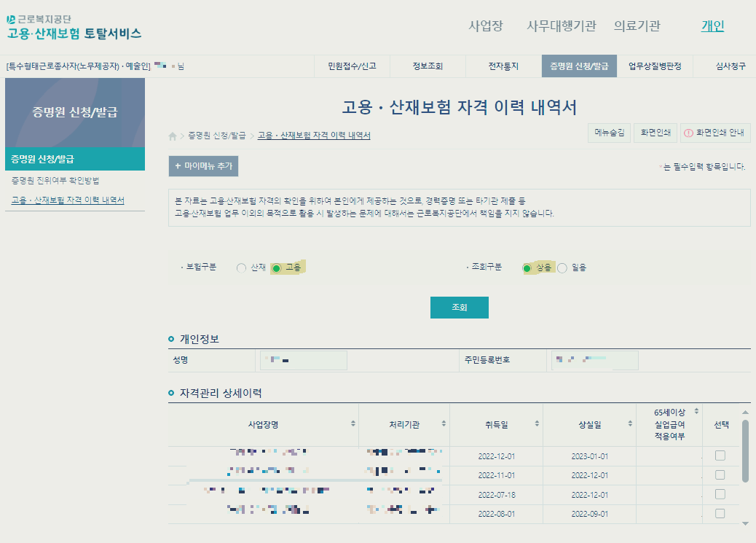Screen dimensions: 756x543
Task: Click the home icon in breadcrumb
Action: click(x=173, y=136)
